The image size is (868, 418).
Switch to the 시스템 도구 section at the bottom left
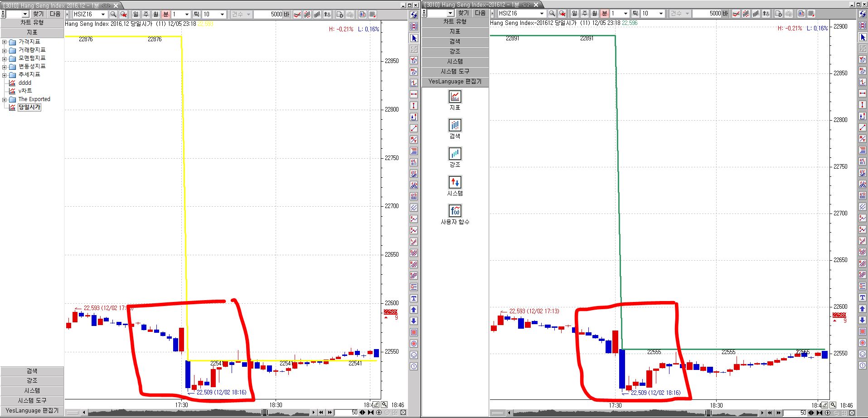pyautogui.click(x=32, y=400)
